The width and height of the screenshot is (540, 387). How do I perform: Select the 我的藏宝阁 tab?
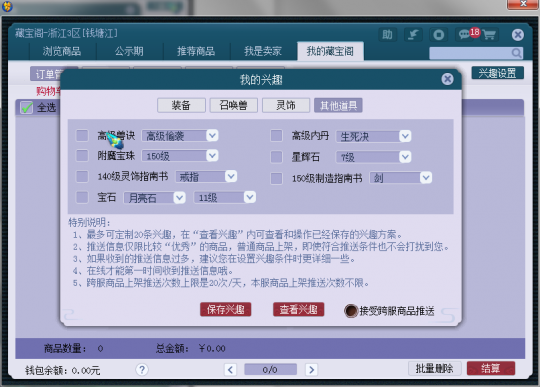pyautogui.click(x=330, y=51)
